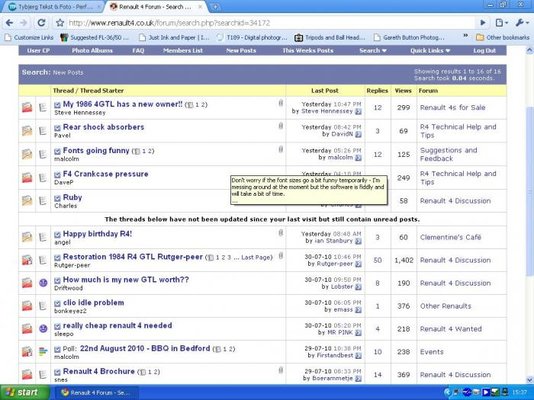Open the FAQ navbar item
This screenshot has width=534, height=400.
click(138, 50)
